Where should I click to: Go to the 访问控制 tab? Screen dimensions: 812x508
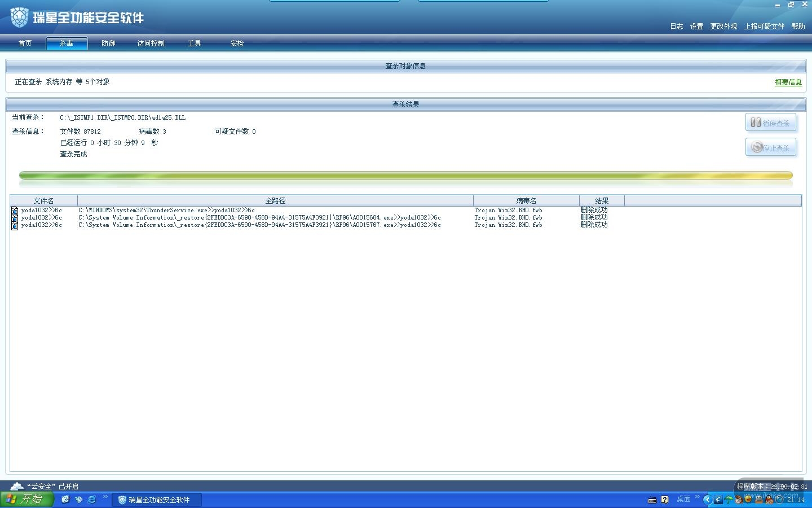pyautogui.click(x=151, y=43)
